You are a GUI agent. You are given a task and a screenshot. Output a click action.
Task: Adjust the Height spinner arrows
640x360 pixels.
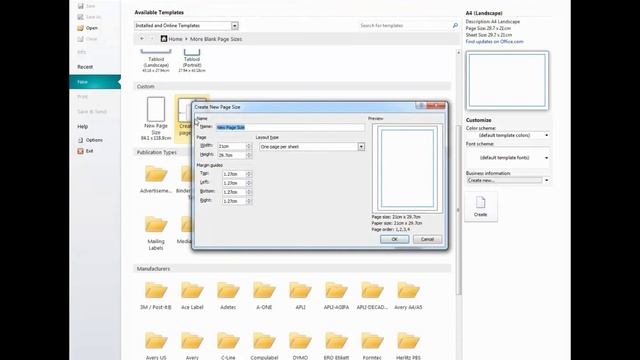point(249,155)
